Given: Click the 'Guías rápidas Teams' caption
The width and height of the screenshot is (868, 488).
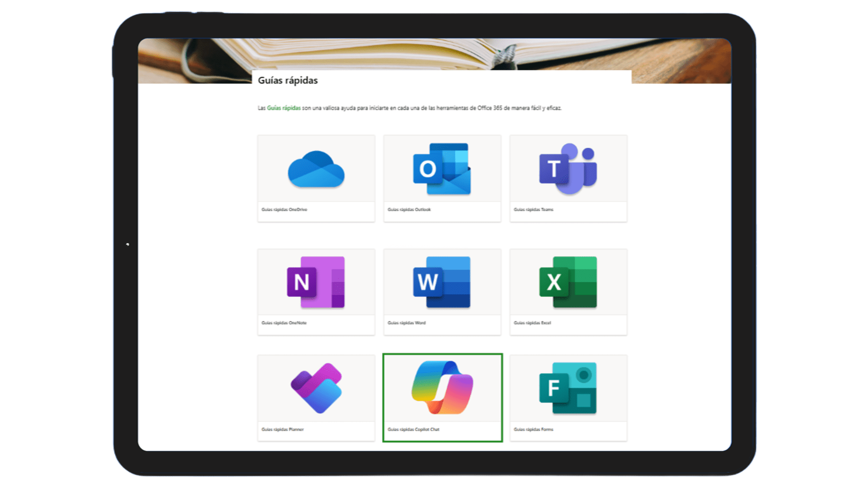Looking at the screenshot, I should 533,210.
